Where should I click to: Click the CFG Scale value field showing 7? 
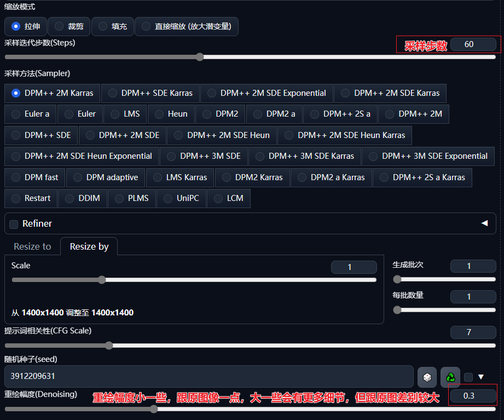tap(473, 332)
